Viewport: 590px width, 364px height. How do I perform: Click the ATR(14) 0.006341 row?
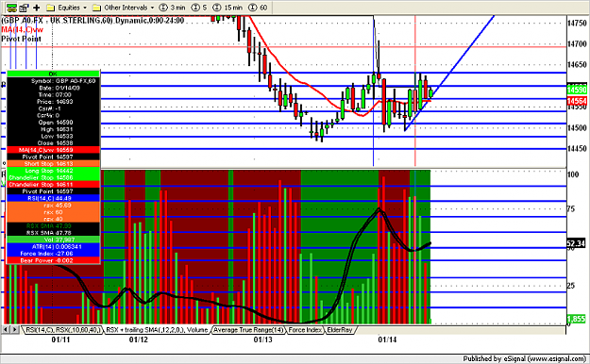[53, 247]
